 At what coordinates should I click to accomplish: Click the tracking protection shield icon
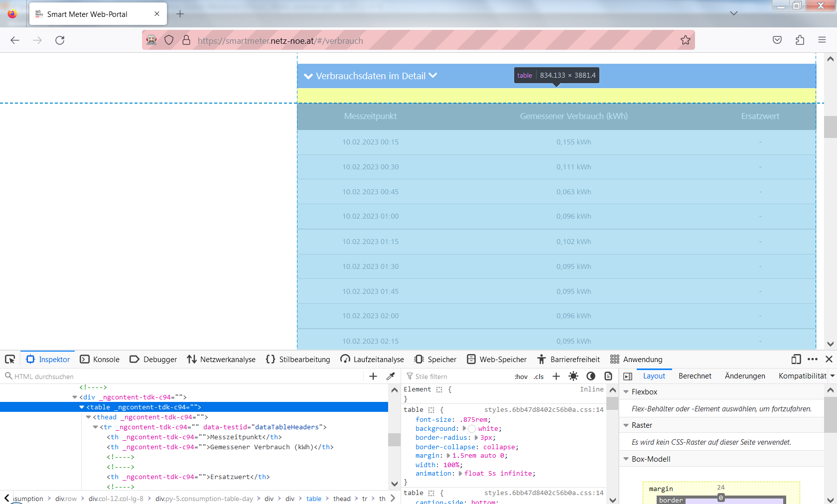pyautogui.click(x=169, y=40)
